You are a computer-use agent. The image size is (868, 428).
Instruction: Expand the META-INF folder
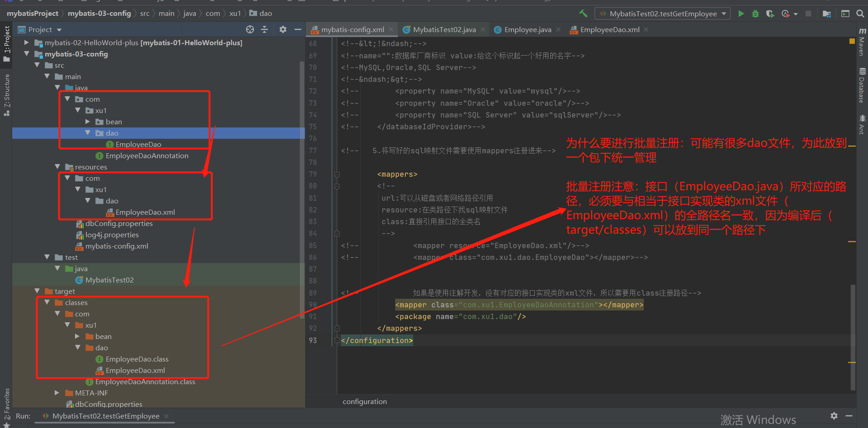[x=57, y=393]
